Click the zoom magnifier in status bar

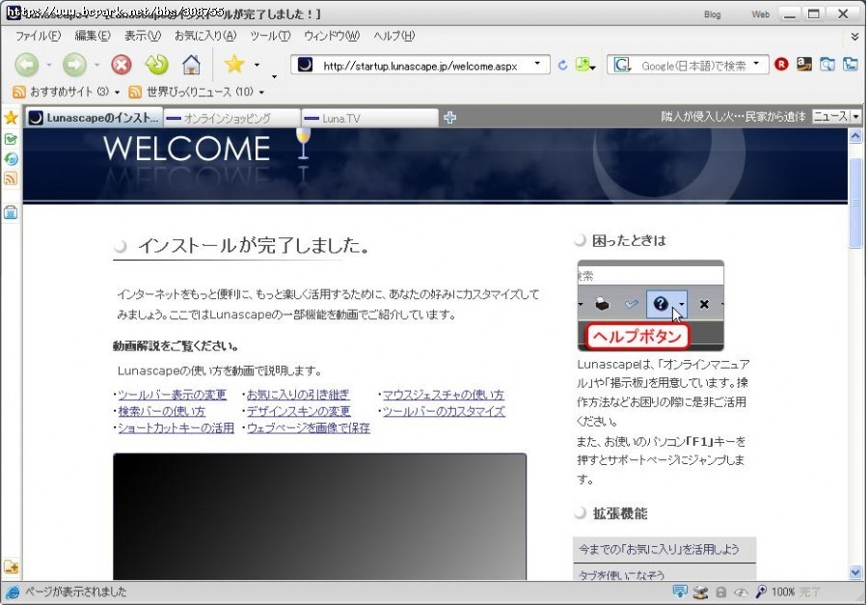(x=761, y=591)
